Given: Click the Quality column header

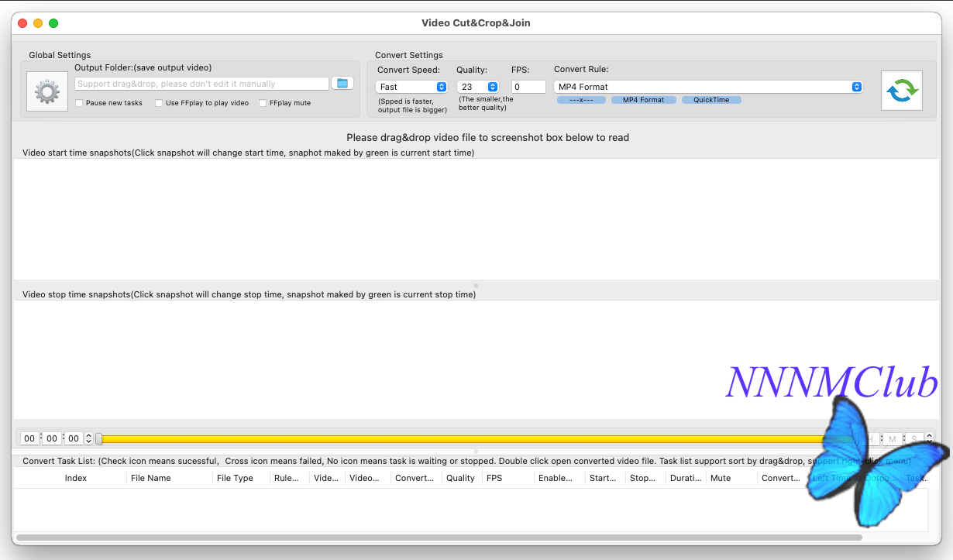Looking at the screenshot, I should pyautogui.click(x=460, y=478).
